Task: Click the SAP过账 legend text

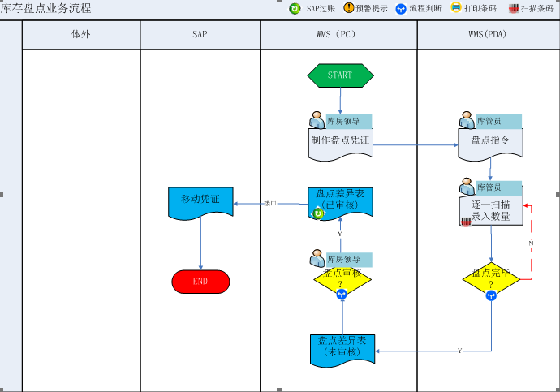Action: [x=321, y=9]
